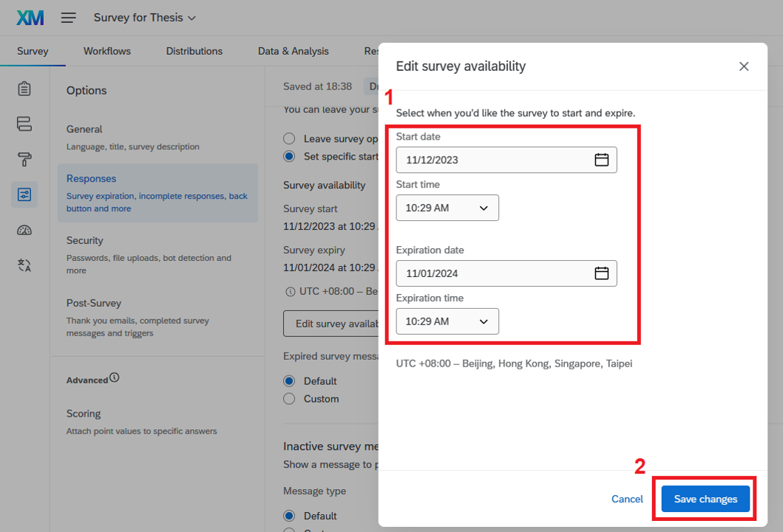The width and height of the screenshot is (783, 532).
Task: Open the Survey for Thesis project dropdown
Action: click(145, 18)
